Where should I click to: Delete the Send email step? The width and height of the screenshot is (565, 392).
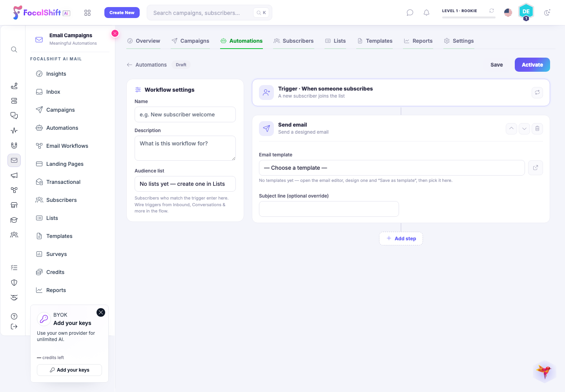point(537,129)
